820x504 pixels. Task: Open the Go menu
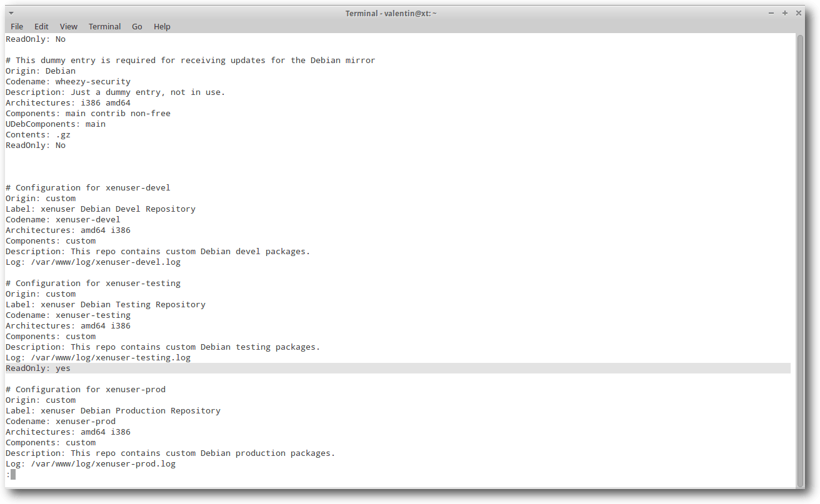coord(137,26)
